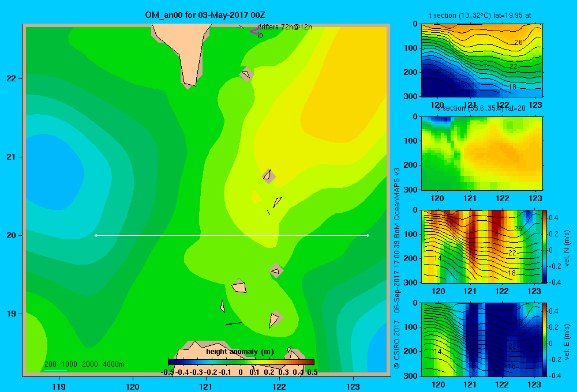Click the "0.4" tick on vel. N colorbar

coord(553,218)
